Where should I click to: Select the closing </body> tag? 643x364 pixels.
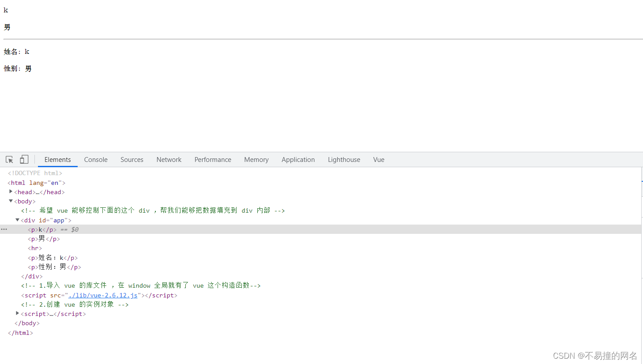pyautogui.click(x=27, y=323)
